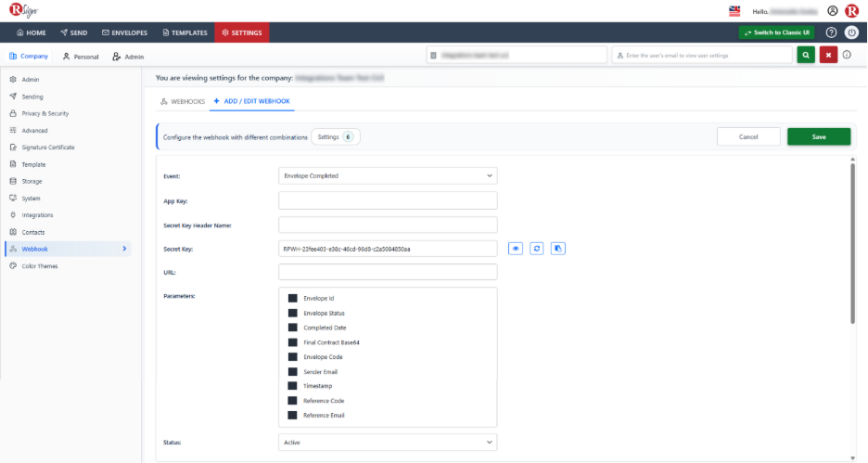Click the Cancel button
868x463 pixels.
tap(748, 136)
